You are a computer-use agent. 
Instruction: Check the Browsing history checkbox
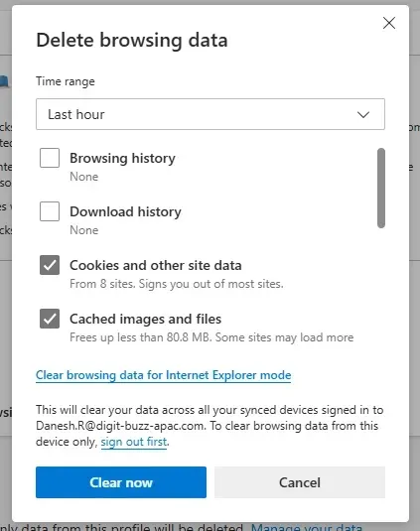50,158
